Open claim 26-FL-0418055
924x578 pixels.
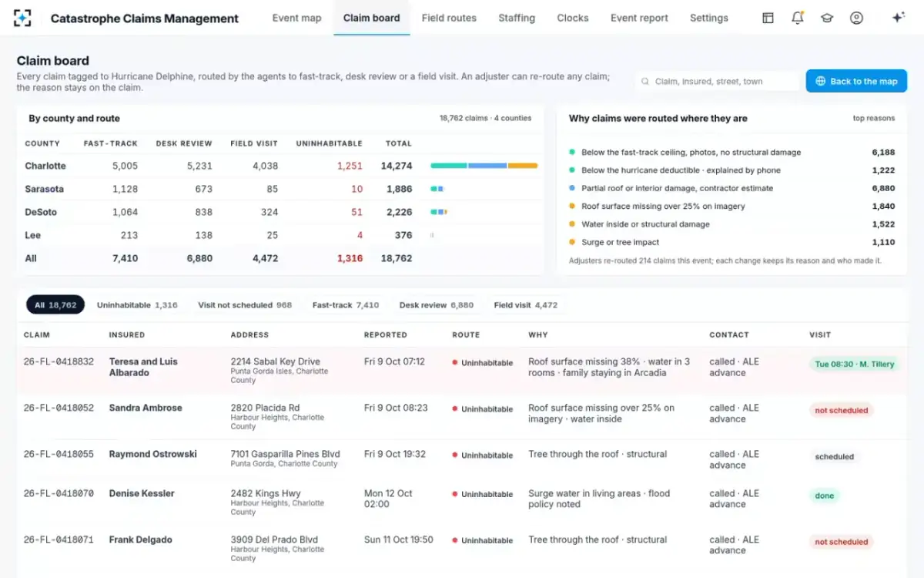point(59,454)
